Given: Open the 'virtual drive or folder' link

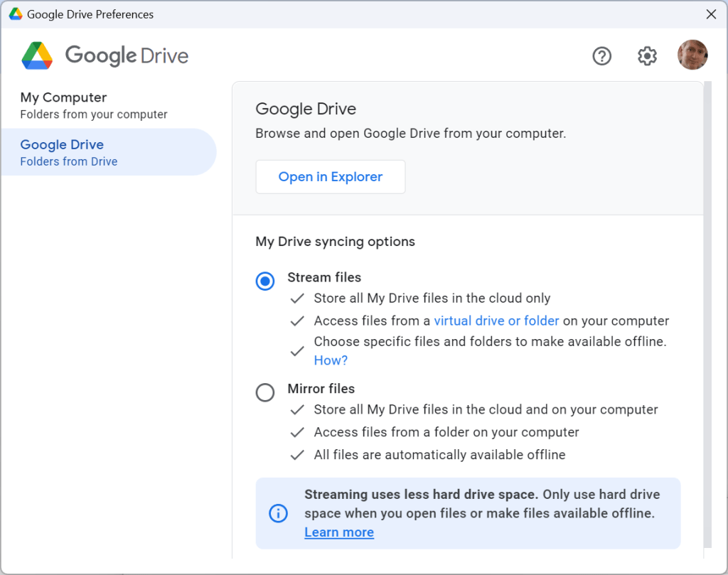Looking at the screenshot, I should pyautogui.click(x=496, y=321).
